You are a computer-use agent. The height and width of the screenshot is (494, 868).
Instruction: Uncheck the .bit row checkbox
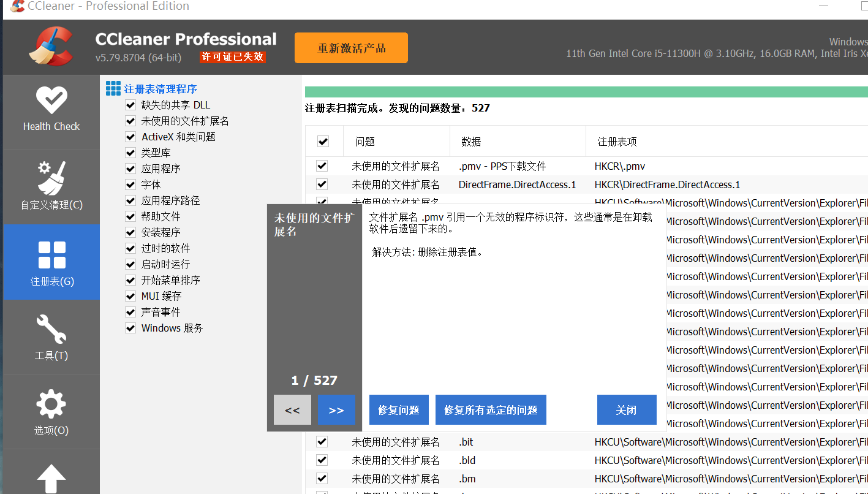pyautogui.click(x=322, y=442)
